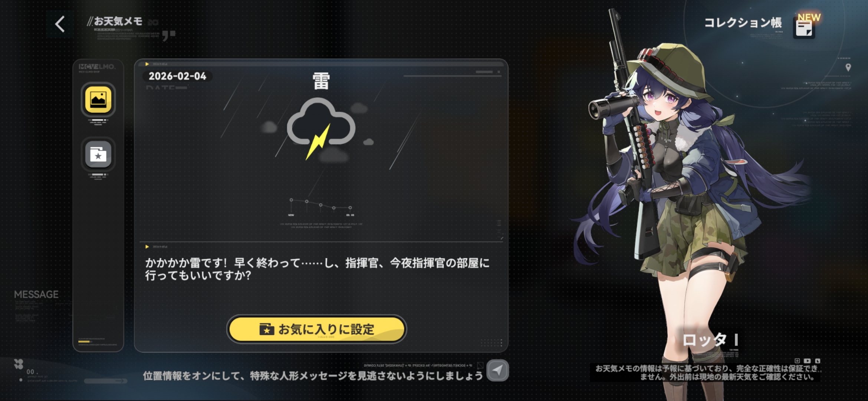Select the 2026-02-04 date label
The width and height of the screenshot is (868, 401).
coord(177,76)
